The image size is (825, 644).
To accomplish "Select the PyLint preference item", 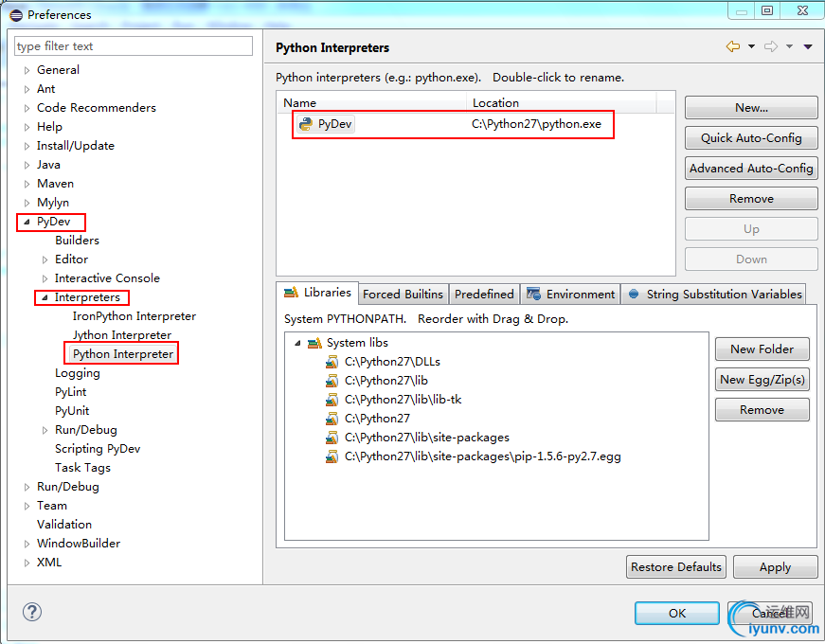I will coord(70,392).
